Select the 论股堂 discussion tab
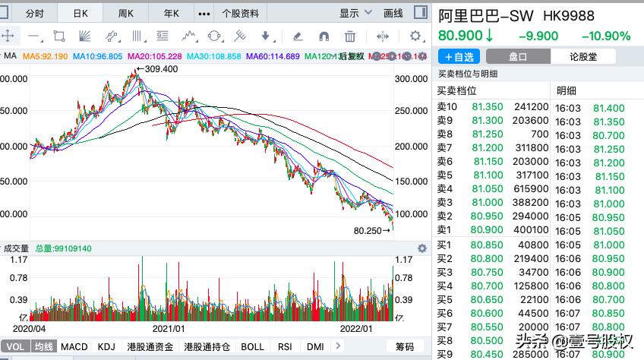This screenshot has height=360, width=644. pos(583,57)
